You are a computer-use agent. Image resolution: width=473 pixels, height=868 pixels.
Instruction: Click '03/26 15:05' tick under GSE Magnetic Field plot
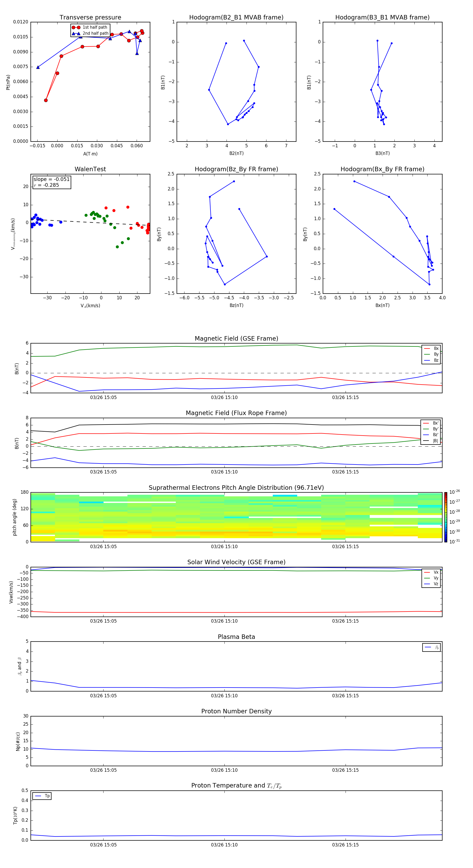pos(103,397)
